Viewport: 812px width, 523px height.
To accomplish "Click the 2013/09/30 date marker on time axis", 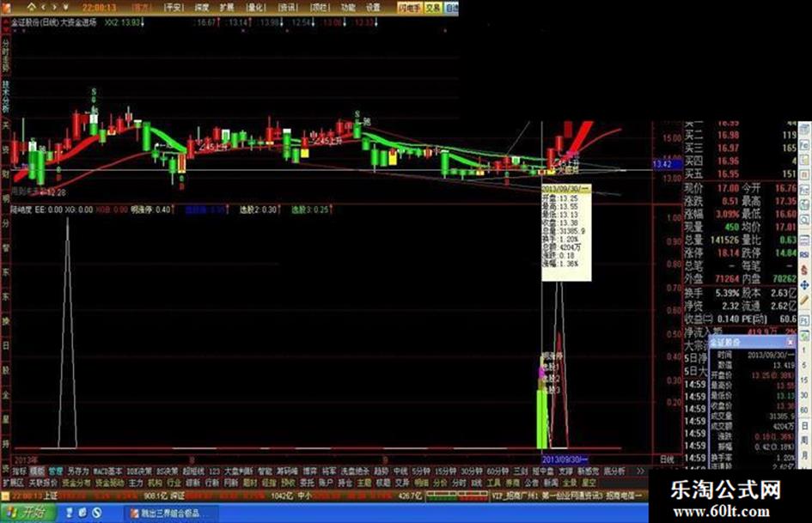I will point(565,459).
